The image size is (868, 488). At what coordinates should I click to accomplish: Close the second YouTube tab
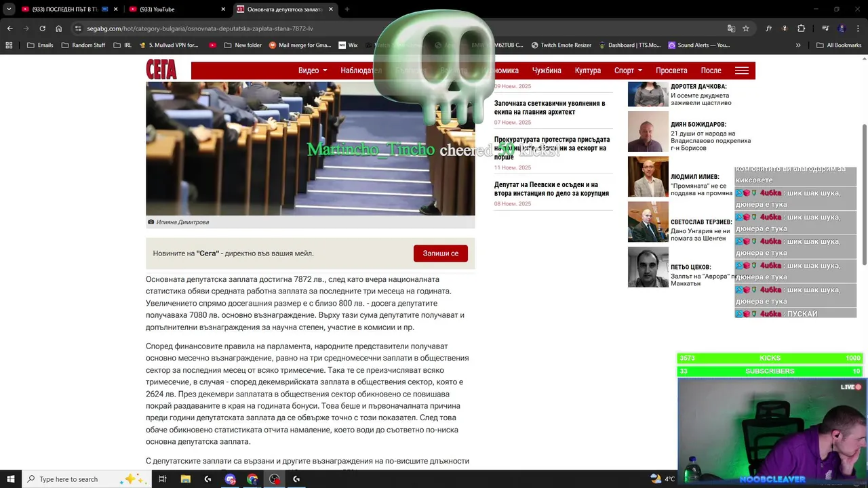[x=223, y=9]
